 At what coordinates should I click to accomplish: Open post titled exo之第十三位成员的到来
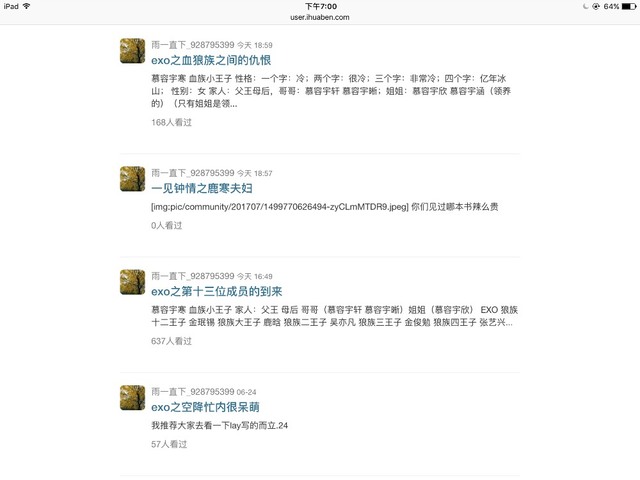pos(217,291)
